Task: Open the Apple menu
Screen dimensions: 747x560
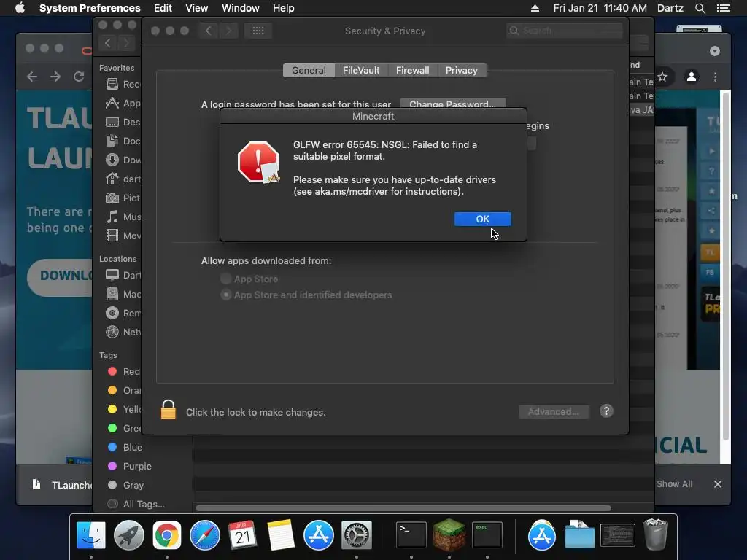Action: (x=20, y=8)
